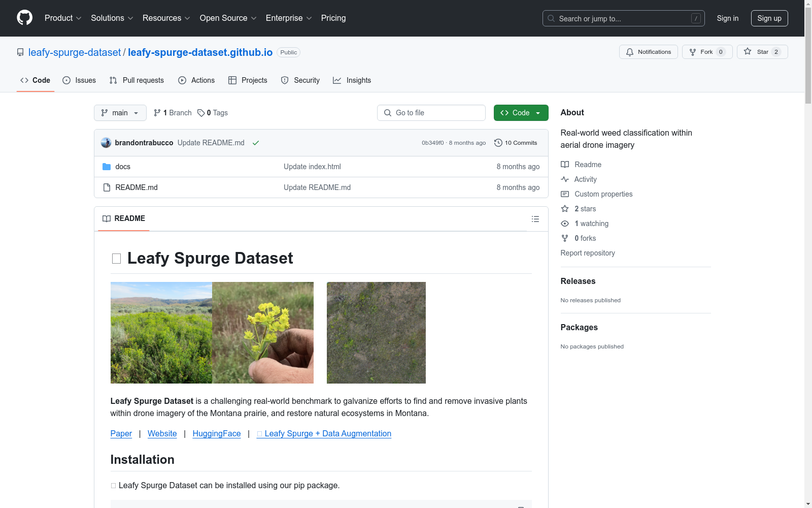Open the Website link in the README

[x=162, y=433]
